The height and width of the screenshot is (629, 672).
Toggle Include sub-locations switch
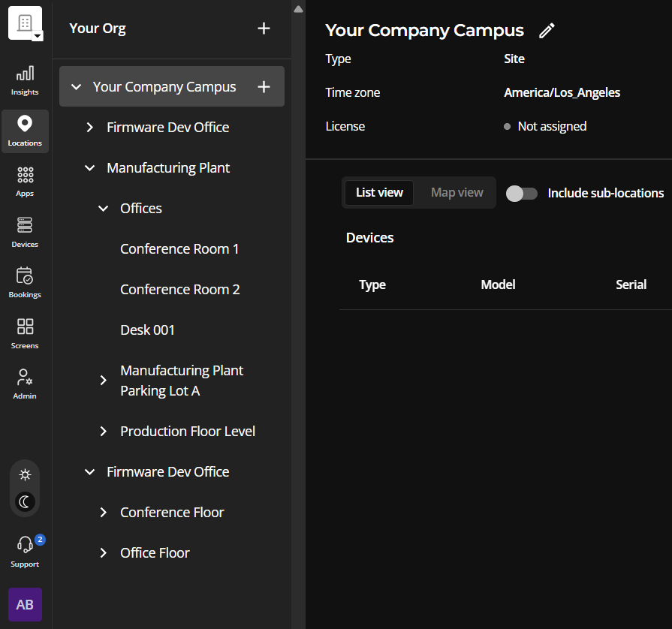[522, 193]
